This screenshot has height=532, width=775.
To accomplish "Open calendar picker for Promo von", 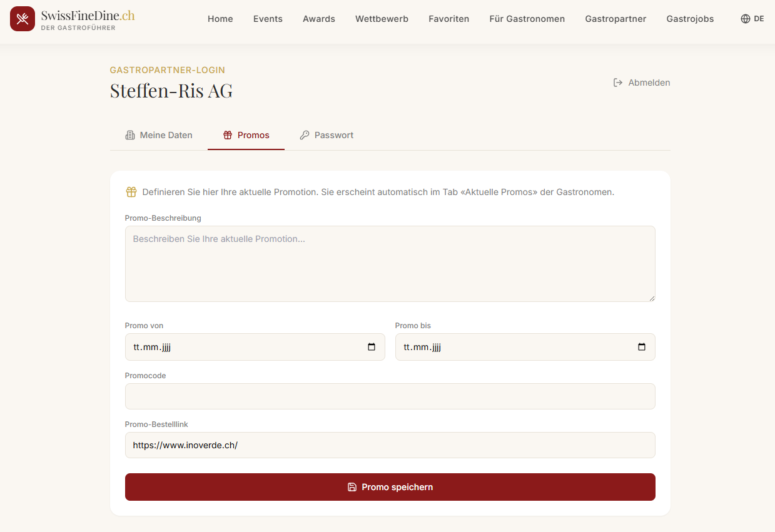I will pos(372,347).
